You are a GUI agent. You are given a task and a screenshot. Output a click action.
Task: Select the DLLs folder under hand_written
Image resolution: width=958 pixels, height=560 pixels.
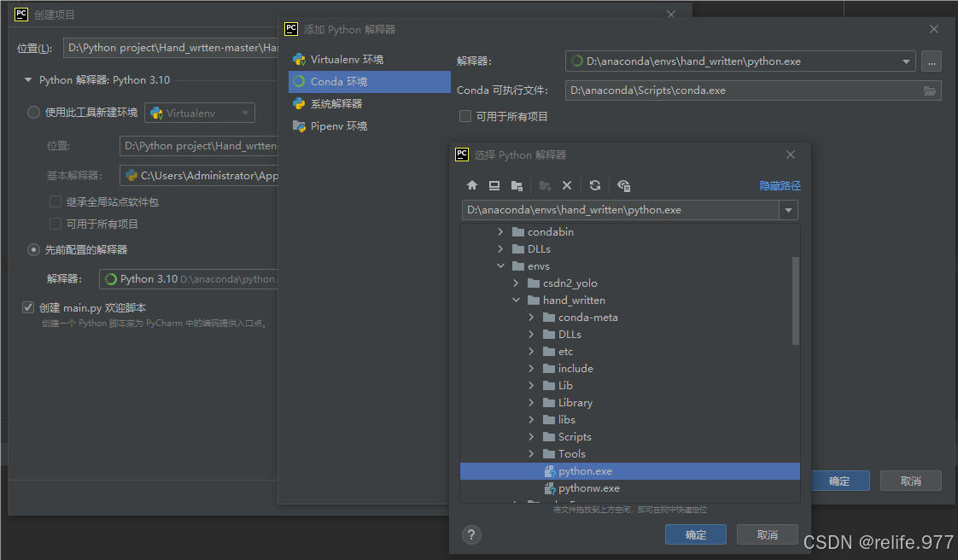click(x=630, y=335)
